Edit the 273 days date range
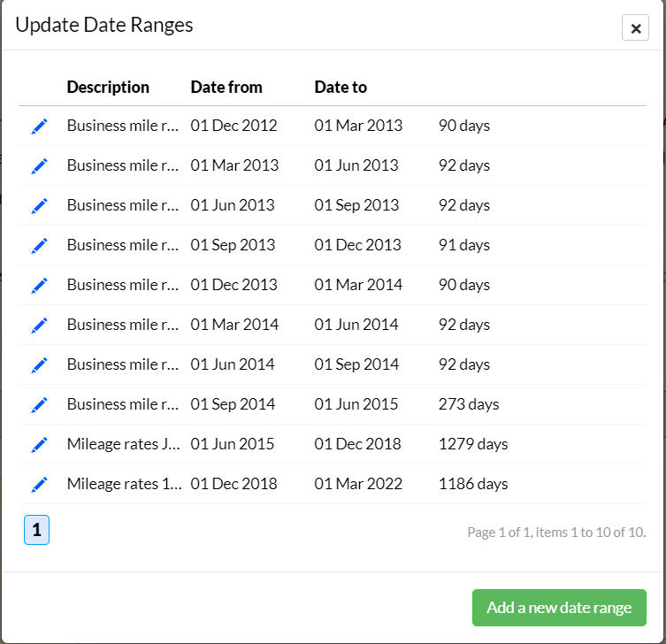666x644 pixels. click(39, 405)
